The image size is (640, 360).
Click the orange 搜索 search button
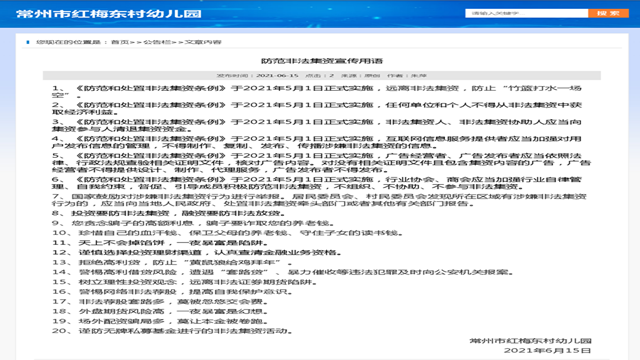point(608,13)
